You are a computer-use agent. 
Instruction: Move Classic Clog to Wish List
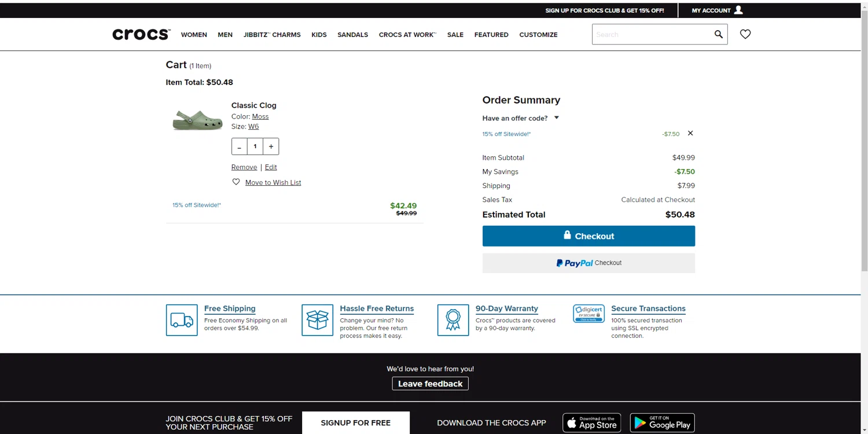273,182
